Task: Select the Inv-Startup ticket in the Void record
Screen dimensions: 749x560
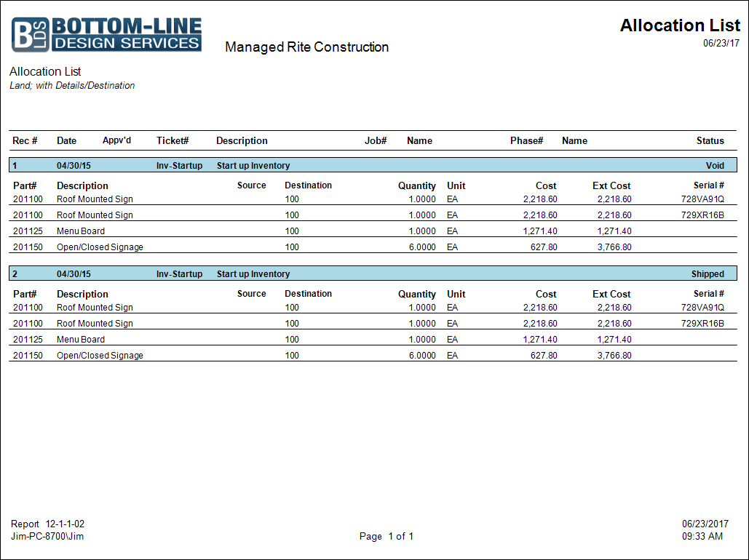Action: point(179,166)
